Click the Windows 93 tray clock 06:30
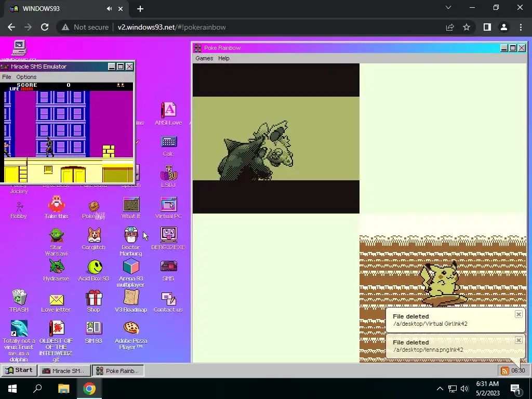 pyautogui.click(x=518, y=371)
